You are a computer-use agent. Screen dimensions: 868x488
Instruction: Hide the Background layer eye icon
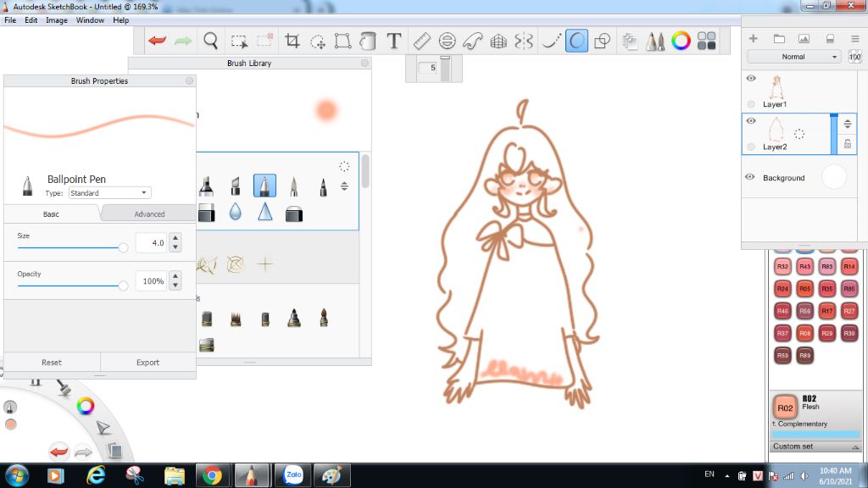[x=749, y=177]
